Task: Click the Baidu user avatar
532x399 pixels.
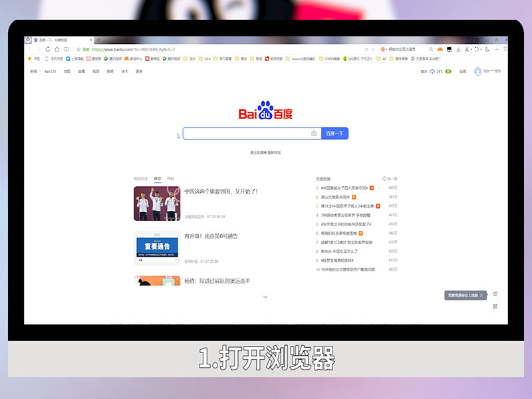Action: (x=477, y=71)
